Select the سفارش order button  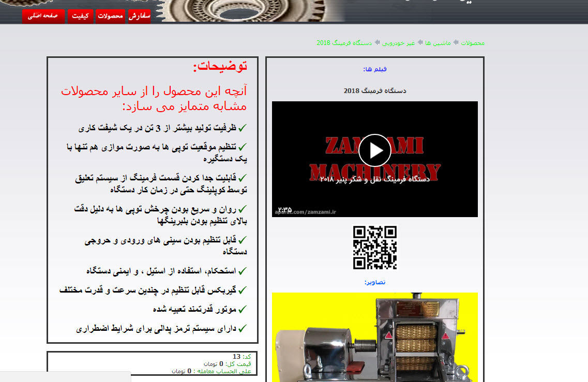pyautogui.click(x=139, y=16)
